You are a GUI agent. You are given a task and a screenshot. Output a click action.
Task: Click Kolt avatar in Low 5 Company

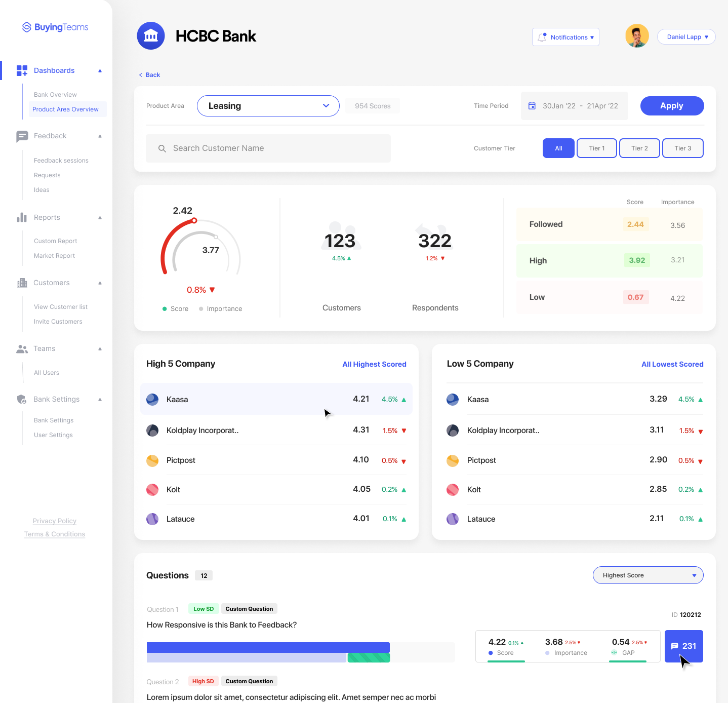click(453, 490)
